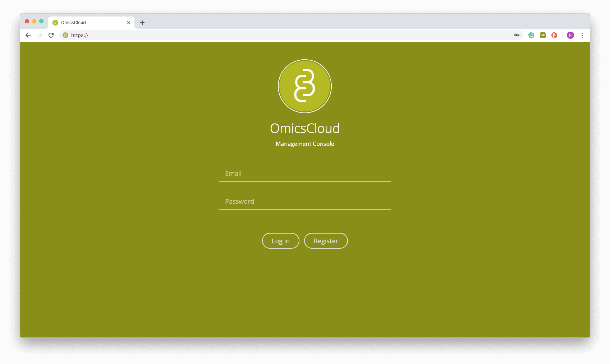
Task: Open the Grammarly extension icon
Action: (531, 35)
